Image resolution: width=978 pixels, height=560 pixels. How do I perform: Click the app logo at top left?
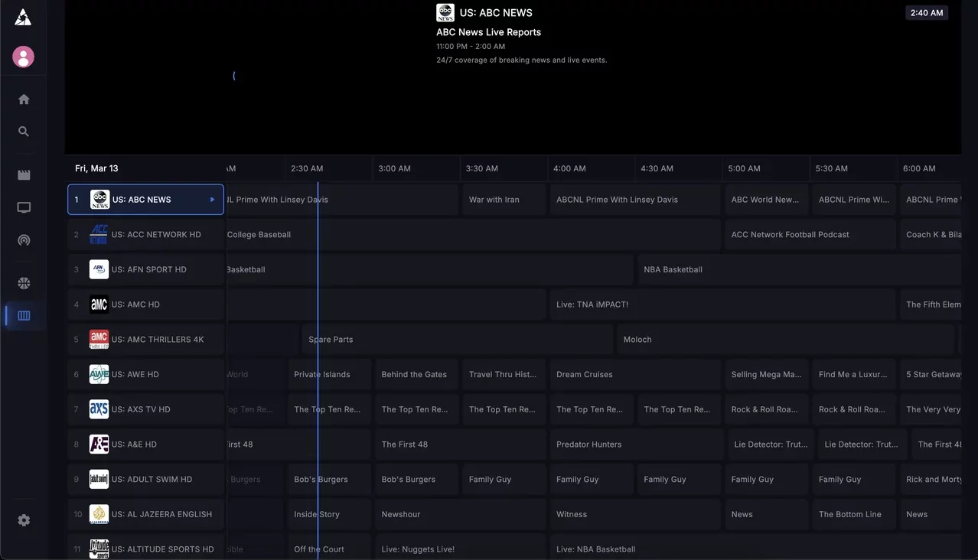pos(23,17)
